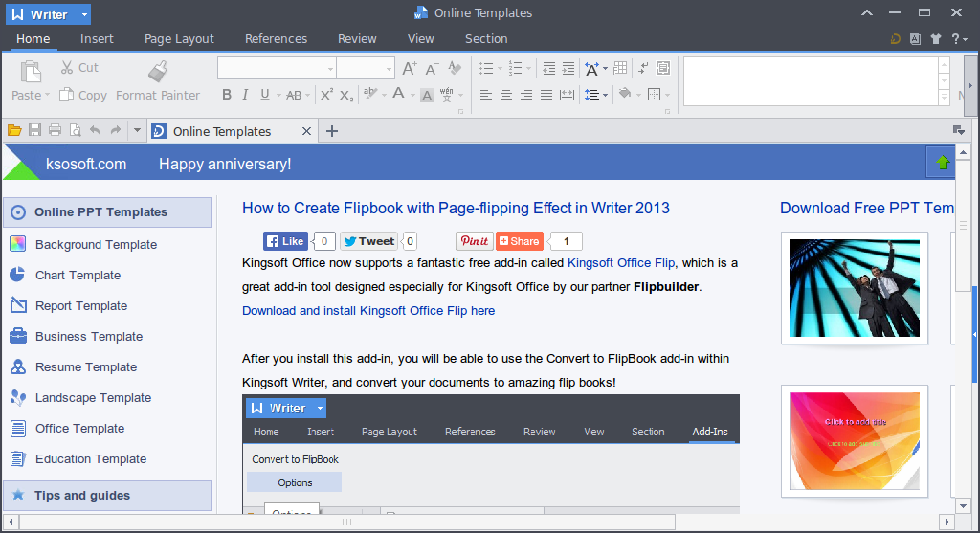Toggle strikethrough AB formatting

[293, 95]
